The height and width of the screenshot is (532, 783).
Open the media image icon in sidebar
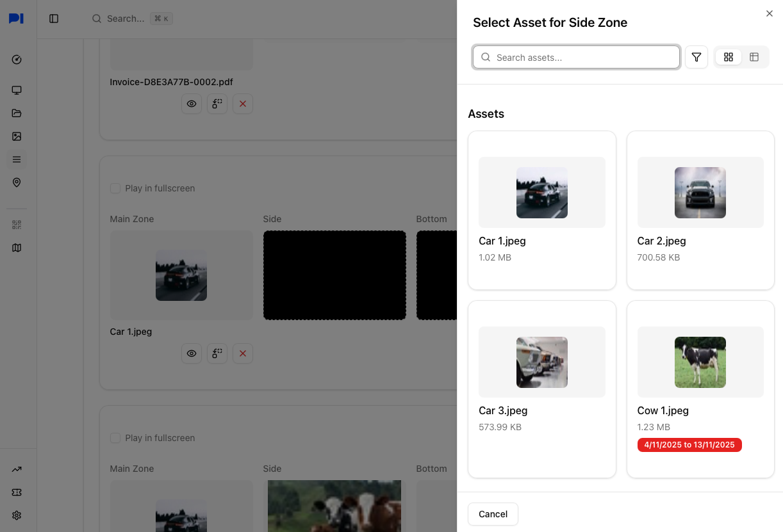click(17, 136)
